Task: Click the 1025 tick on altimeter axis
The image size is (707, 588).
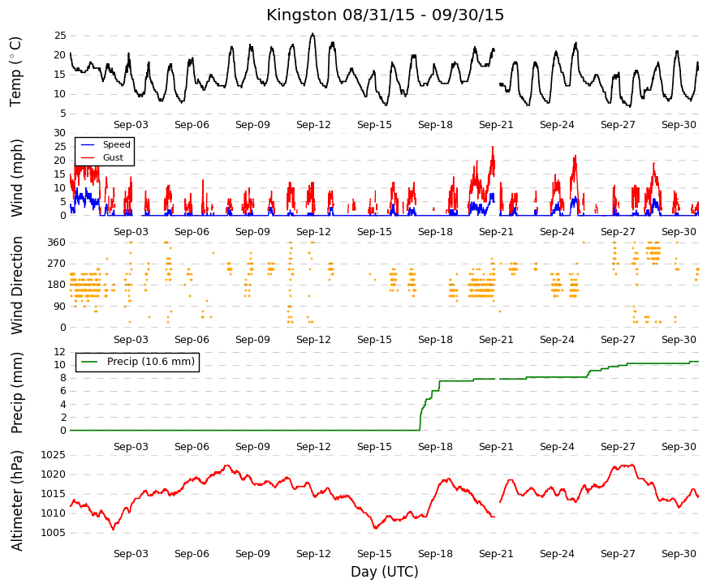Action: point(54,455)
